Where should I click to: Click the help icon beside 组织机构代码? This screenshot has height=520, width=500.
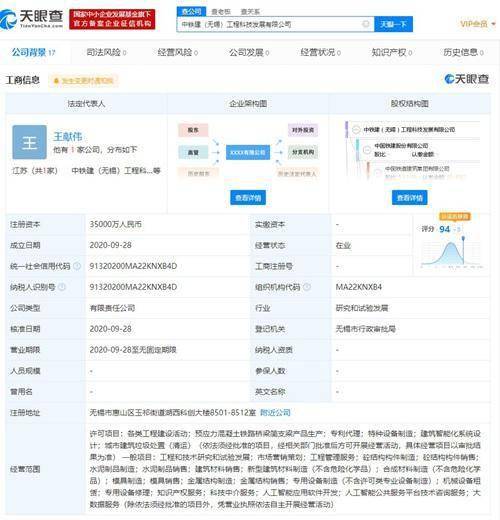[x=307, y=287]
